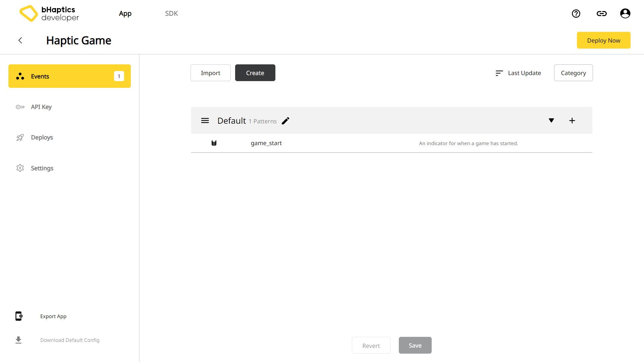Click the Download Default Config icon
The height and width of the screenshot is (362, 644).
[18, 340]
